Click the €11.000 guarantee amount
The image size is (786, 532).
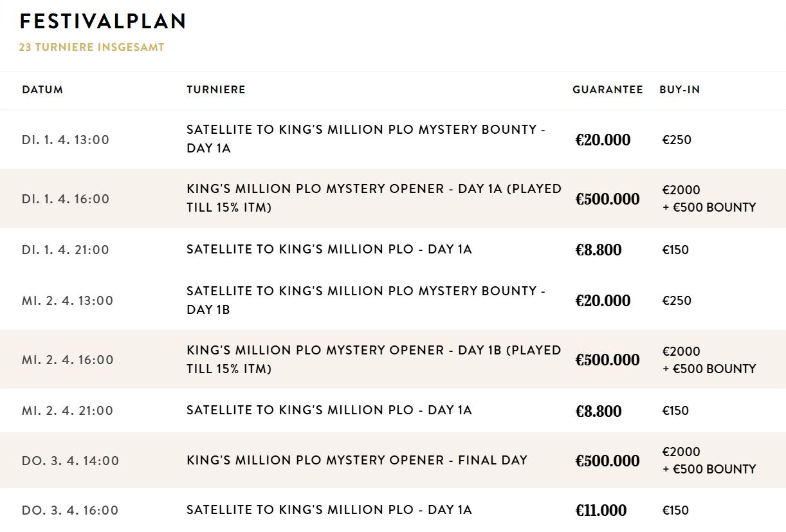pos(601,511)
